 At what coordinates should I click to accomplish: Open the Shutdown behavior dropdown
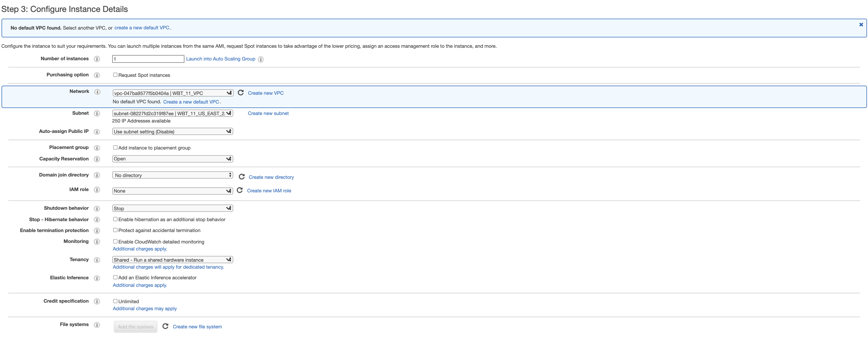pyautogui.click(x=172, y=208)
